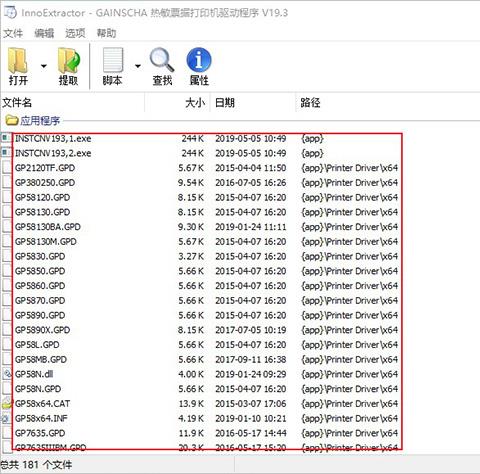
Task: Select file INSTCNV193,1.exe
Action: (x=53, y=138)
